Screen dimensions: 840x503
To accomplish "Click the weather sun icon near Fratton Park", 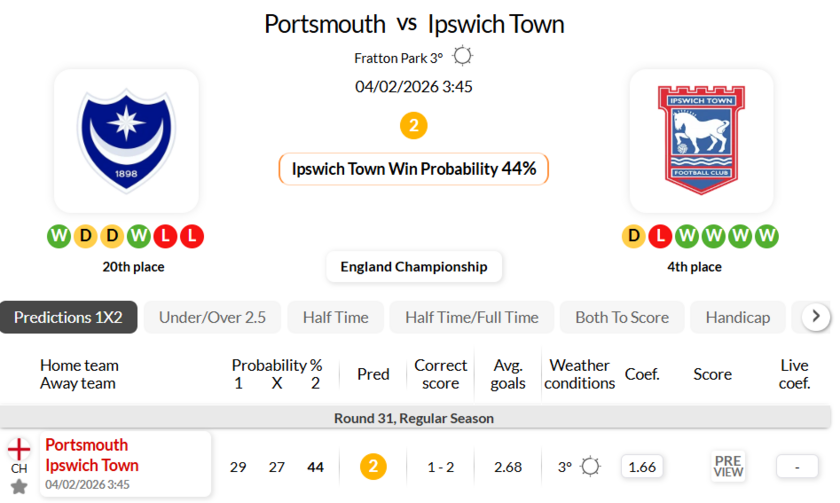I will [462, 57].
